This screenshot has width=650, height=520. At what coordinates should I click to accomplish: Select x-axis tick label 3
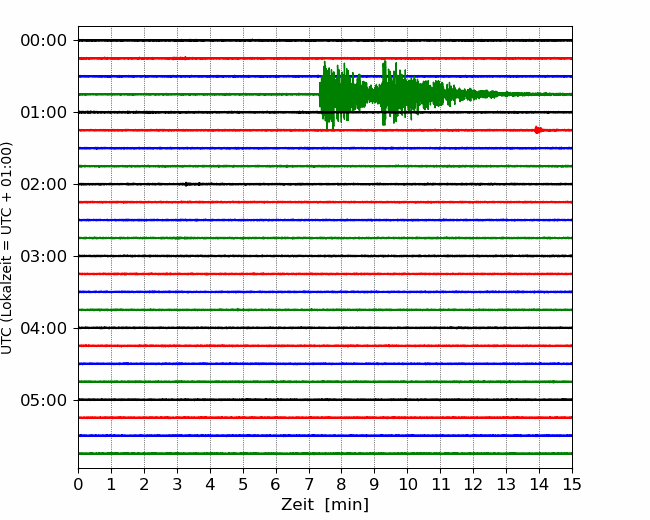(177, 484)
